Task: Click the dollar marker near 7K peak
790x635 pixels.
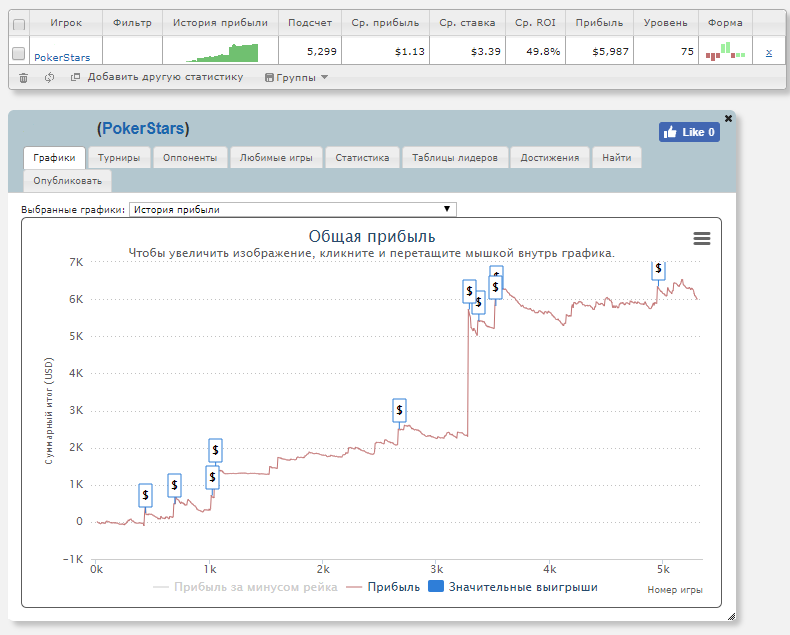Action: [x=658, y=269]
